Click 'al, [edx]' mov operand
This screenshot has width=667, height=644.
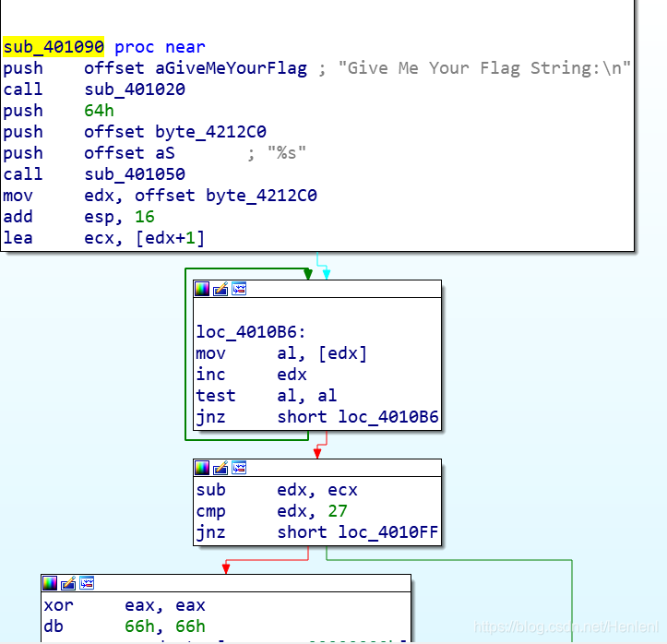point(322,353)
